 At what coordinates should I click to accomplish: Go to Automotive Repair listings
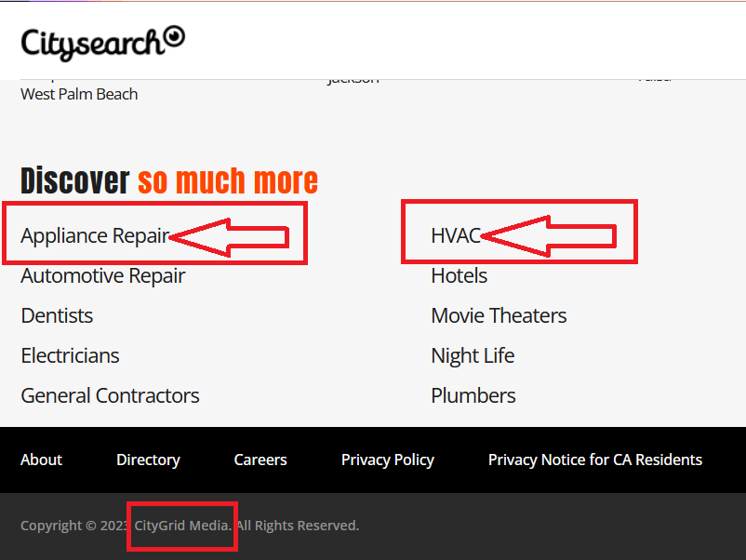coord(102,276)
